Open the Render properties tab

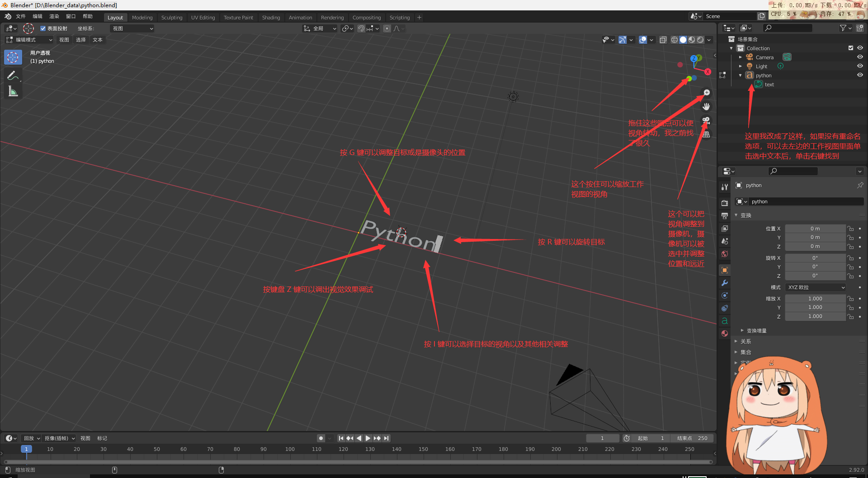click(725, 202)
